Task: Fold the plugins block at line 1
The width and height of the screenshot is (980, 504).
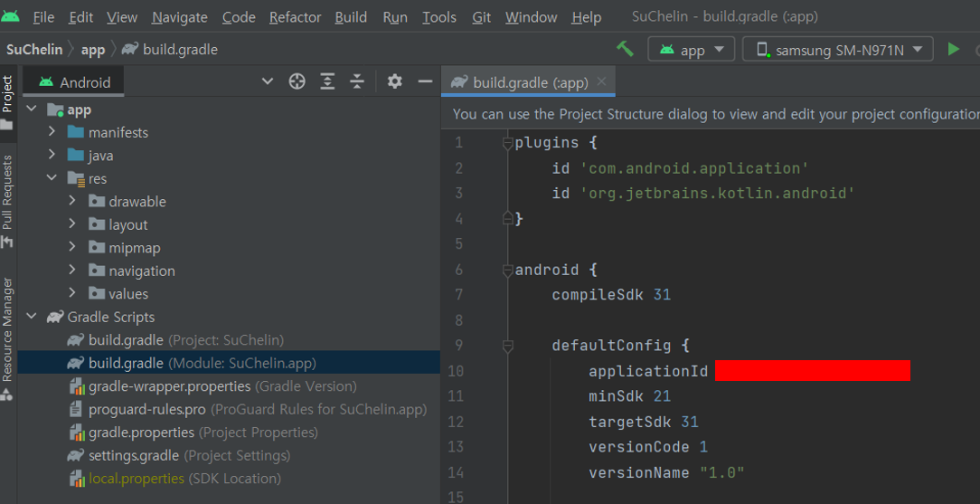Action: point(507,144)
